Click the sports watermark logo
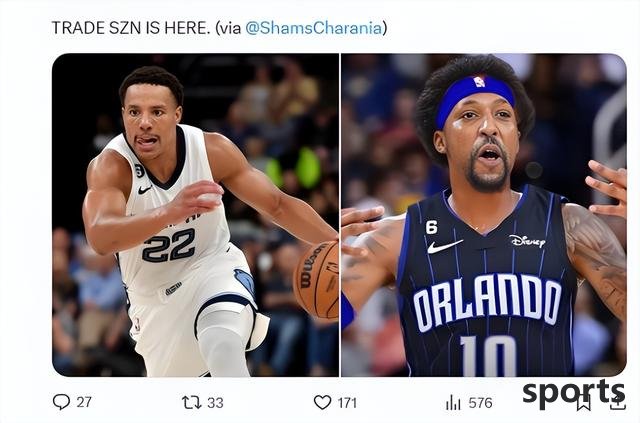The height and width of the screenshot is (423, 640). 573,394
